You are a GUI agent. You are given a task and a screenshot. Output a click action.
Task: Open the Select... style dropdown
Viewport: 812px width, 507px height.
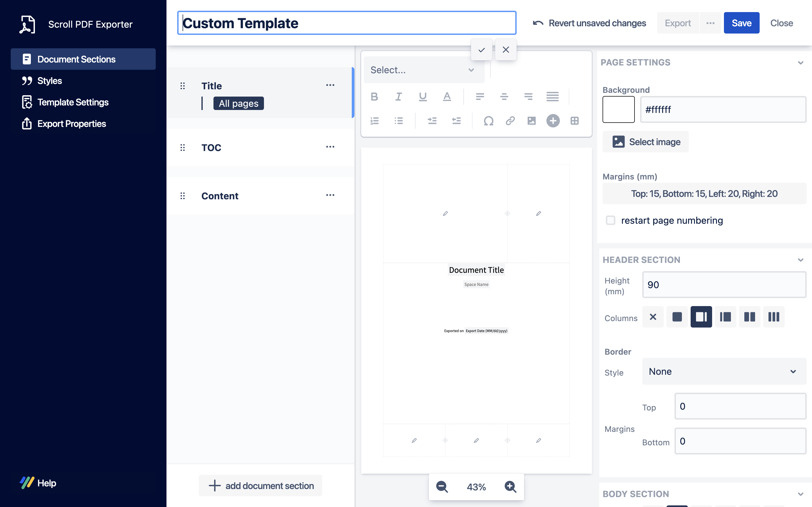click(423, 70)
